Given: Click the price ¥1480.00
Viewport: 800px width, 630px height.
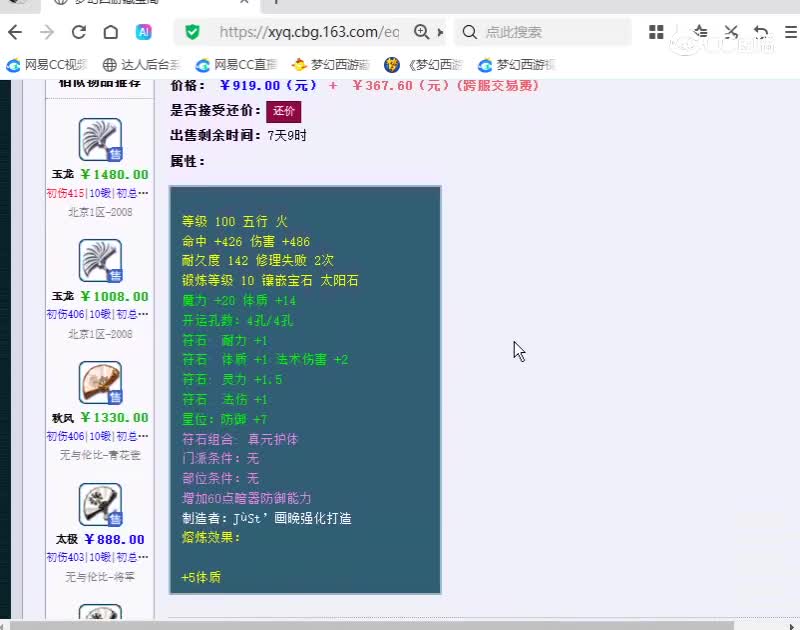Looking at the screenshot, I should [114, 174].
